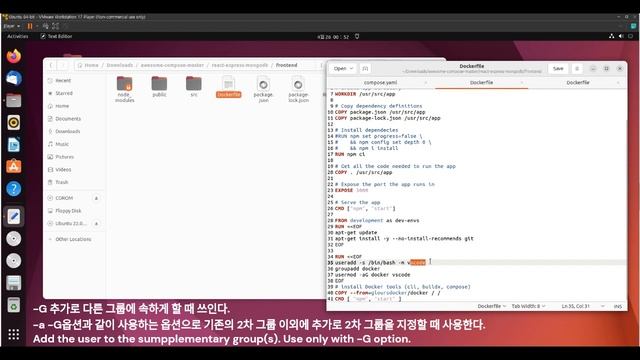
Task: Open the Files app in the dock
Action: point(14,100)
